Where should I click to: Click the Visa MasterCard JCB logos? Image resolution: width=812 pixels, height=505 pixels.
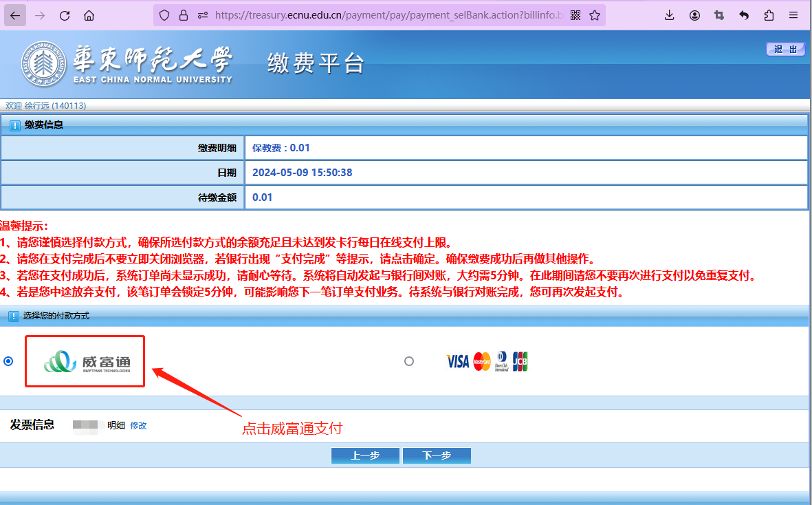[487, 361]
